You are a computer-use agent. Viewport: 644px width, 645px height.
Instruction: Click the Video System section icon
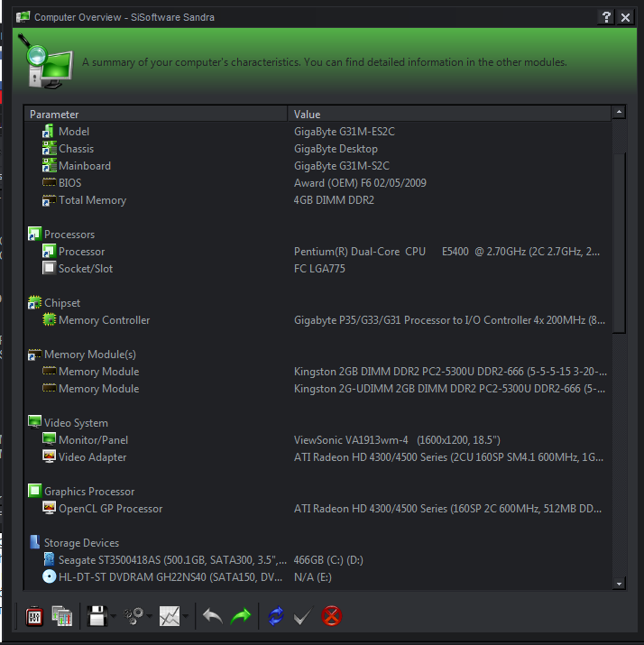(x=34, y=422)
